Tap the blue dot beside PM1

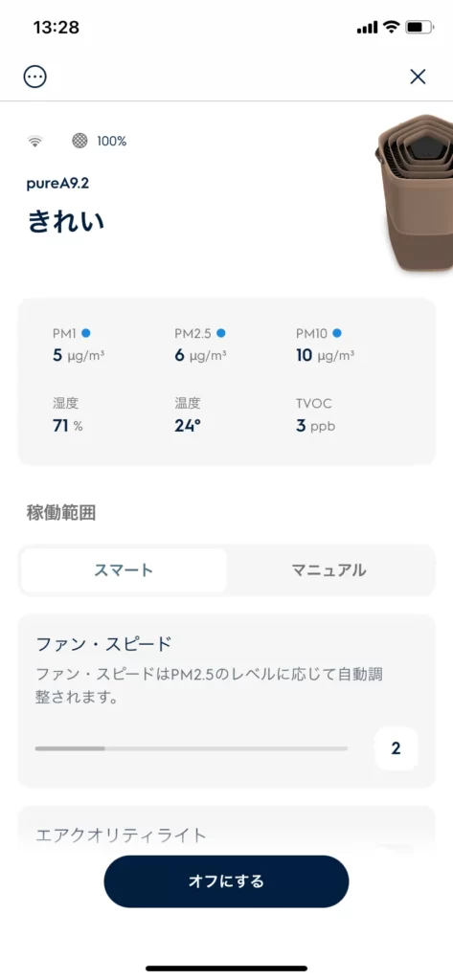pos(86,333)
